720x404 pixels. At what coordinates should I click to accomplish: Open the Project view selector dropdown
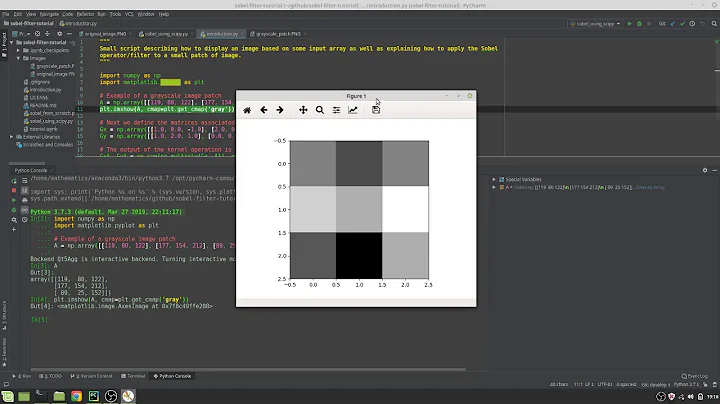click(x=21, y=34)
